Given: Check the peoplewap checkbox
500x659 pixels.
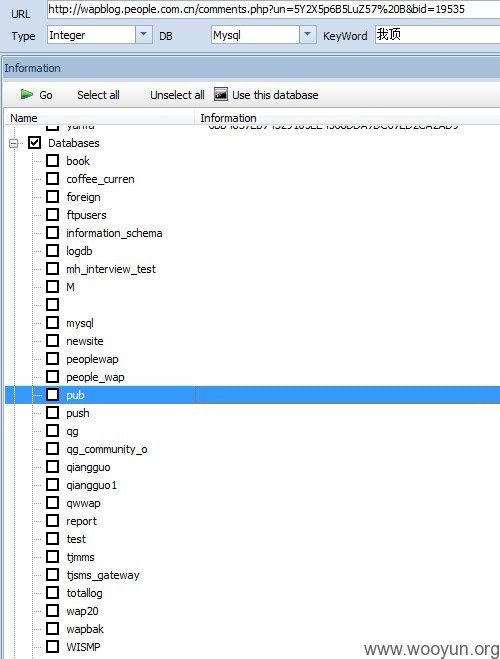Looking at the screenshot, I should [53, 358].
